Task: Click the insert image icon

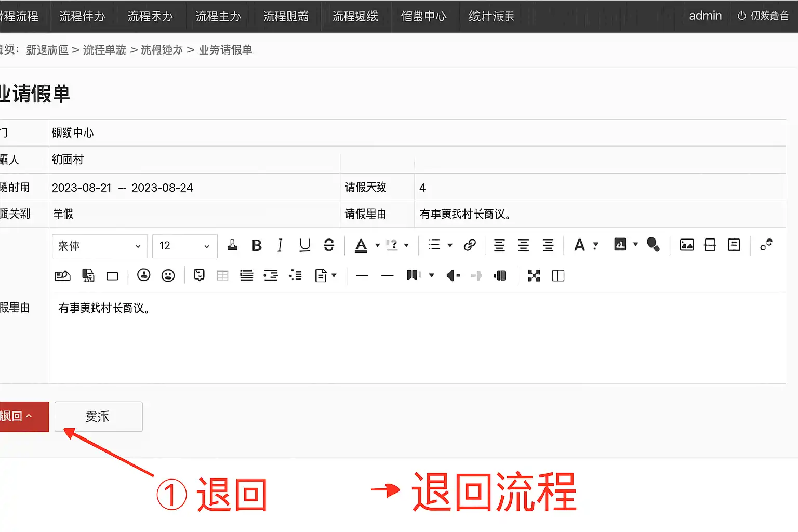Action: (687, 245)
